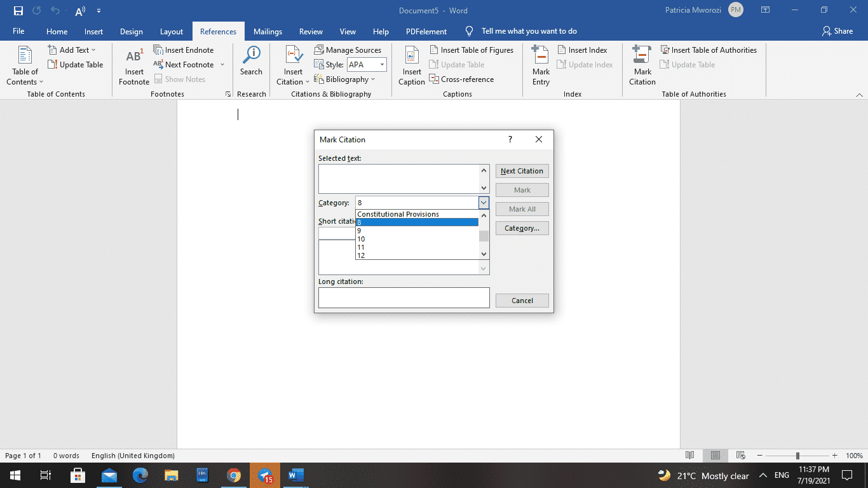Open the Home ribbon tab
868x488 pixels.
(57, 30)
